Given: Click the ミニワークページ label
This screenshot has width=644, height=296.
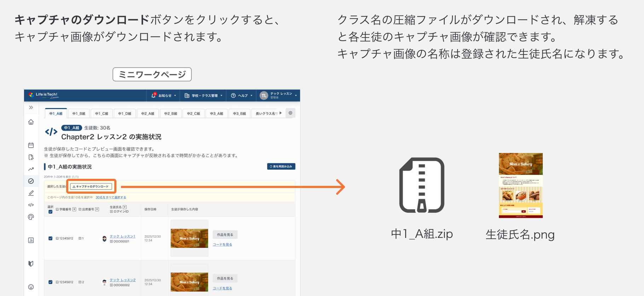Looking at the screenshot, I should [x=152, y=74].
